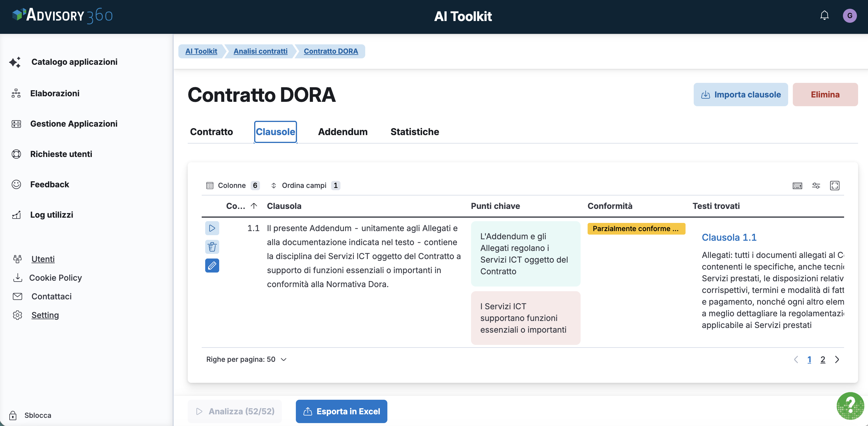This screenshot has height=426, width=868.
Task: Click the keyboard density icon
Action: [797, 186]
